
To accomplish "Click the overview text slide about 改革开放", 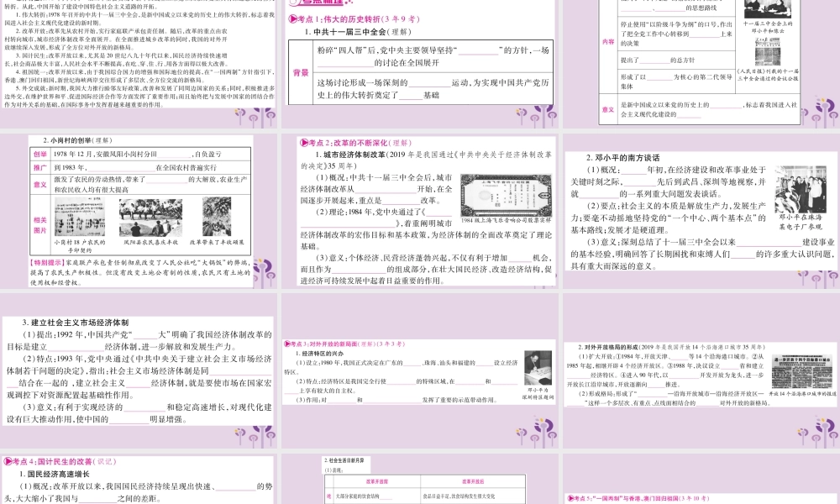I will [139, 64].
